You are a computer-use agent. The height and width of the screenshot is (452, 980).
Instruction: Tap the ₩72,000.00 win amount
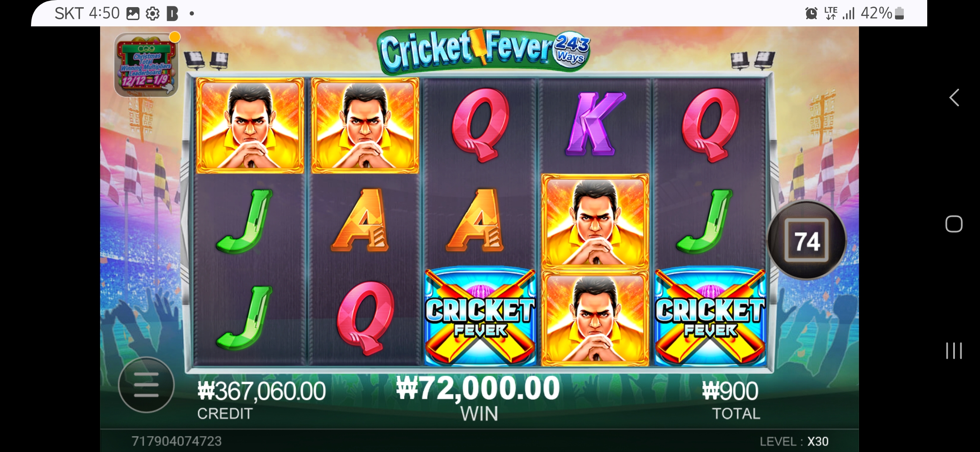pos(478,388)
